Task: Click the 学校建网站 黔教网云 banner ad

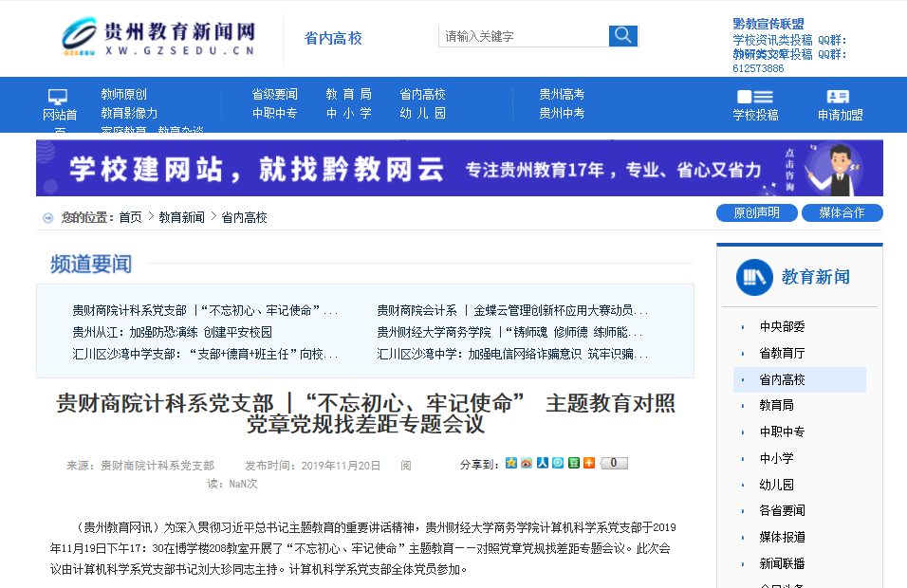Action: click(459, 169)
